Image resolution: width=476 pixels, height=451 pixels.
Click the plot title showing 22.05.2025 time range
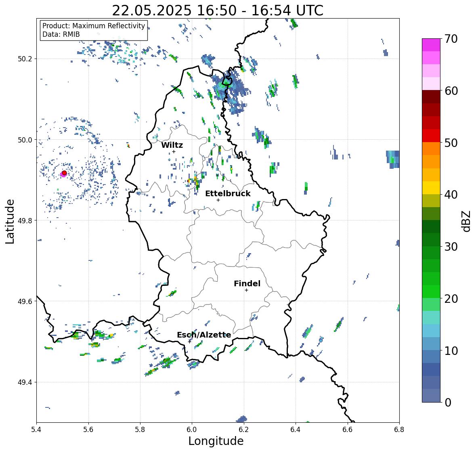click(x=218, y=10)
